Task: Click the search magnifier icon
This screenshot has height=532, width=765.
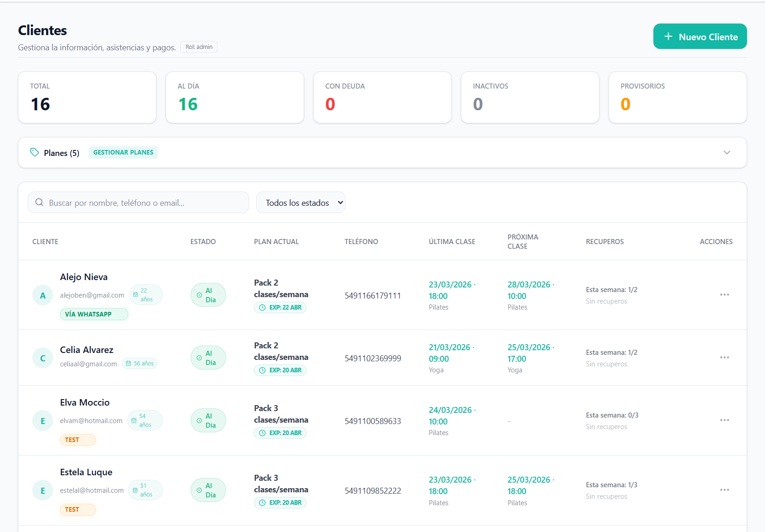Action: coord(40,203)
